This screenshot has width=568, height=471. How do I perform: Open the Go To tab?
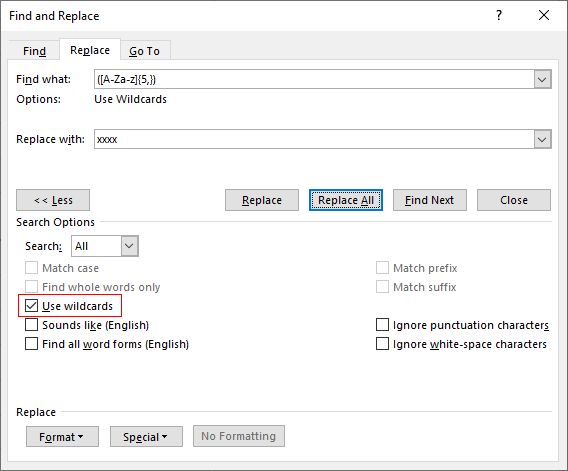point(145,51)
